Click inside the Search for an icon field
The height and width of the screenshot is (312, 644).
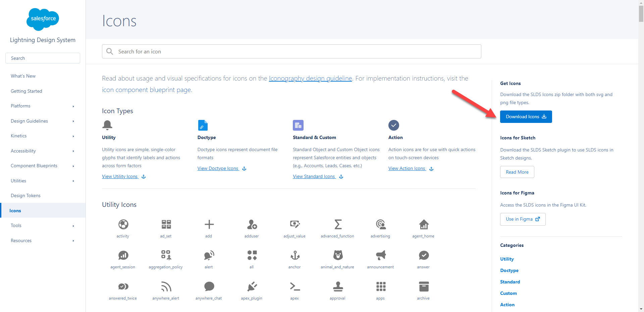click(291, 51)
